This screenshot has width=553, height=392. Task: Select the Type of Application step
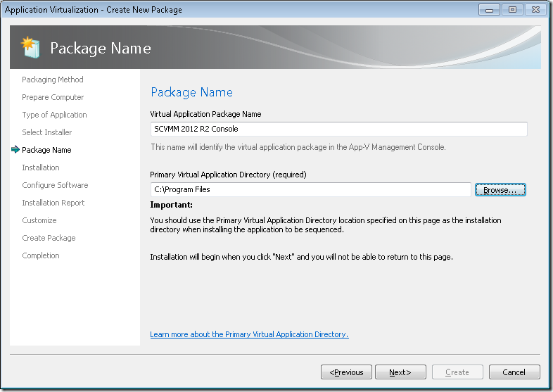[54, 115]
